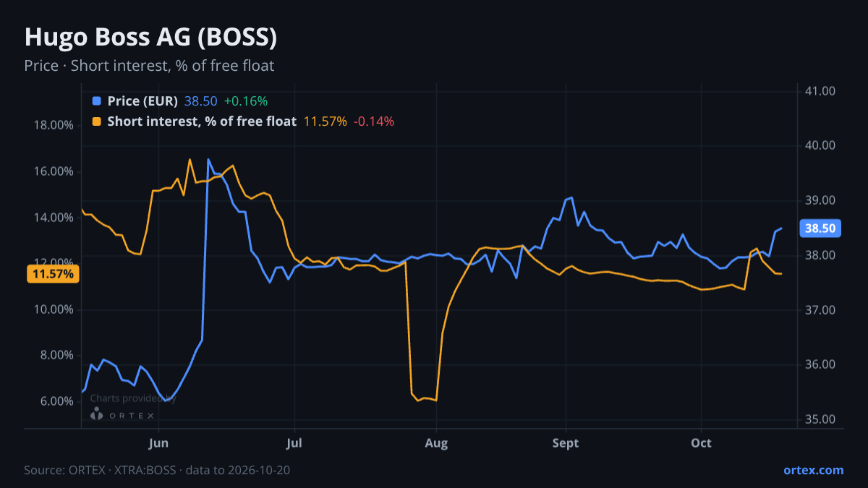This screenshot has width=868, height=488.
Task: Open the ortex.com link
Action: click(813, 470)
